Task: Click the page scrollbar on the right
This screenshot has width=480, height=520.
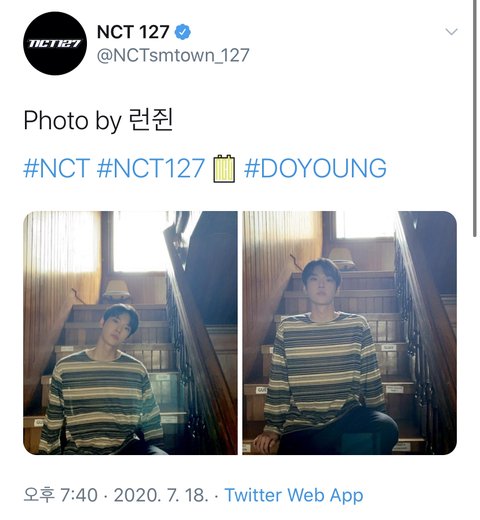Action: pos(475,118)
